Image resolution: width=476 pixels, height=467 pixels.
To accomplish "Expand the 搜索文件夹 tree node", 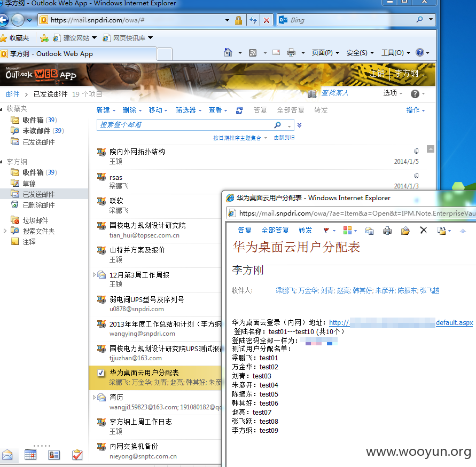I will coord(5,231).
